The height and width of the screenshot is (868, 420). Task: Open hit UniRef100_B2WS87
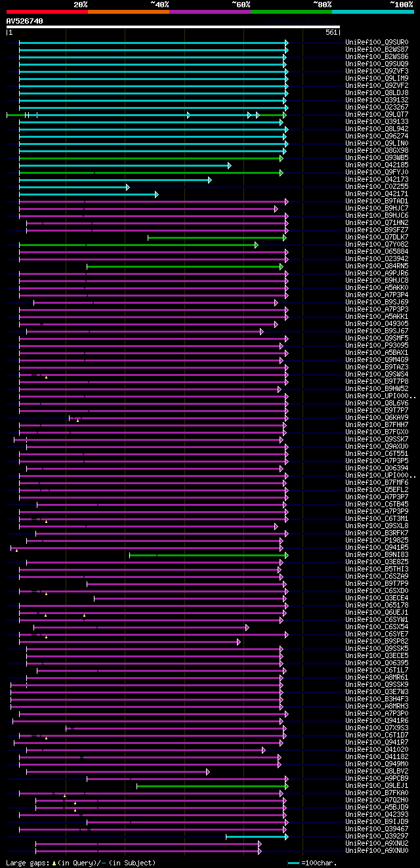tap(377, 50)
